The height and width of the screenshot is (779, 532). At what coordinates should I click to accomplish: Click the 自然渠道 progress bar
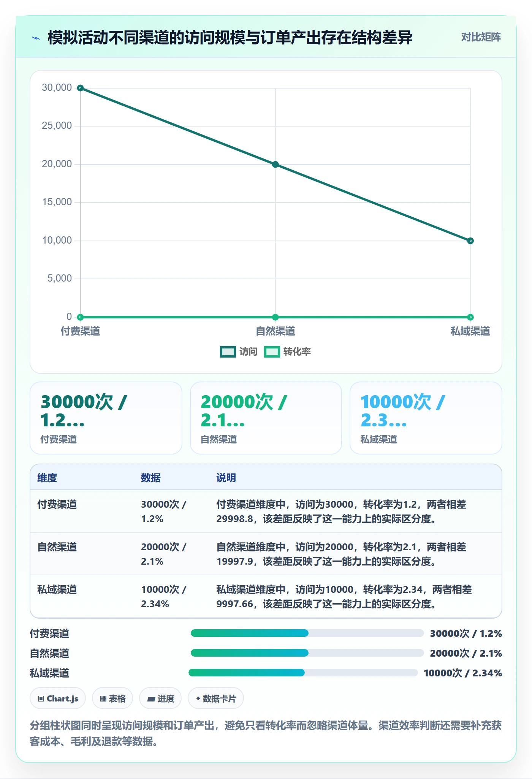click(307, 653)
